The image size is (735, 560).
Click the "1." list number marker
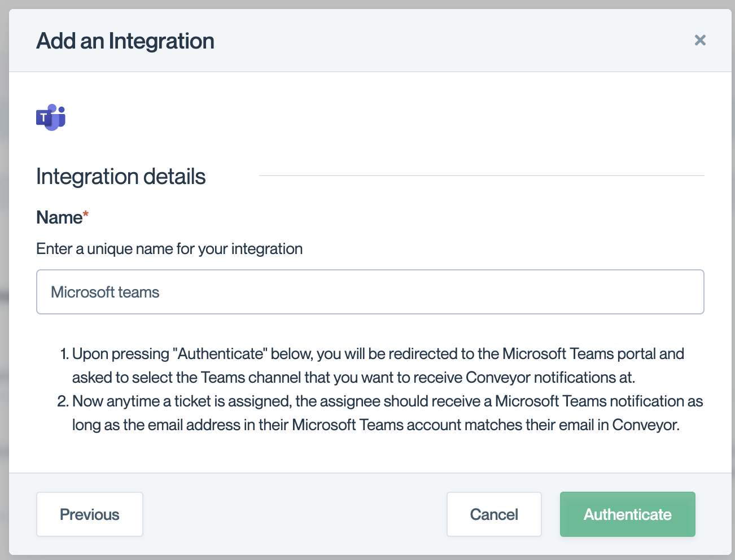64,354
